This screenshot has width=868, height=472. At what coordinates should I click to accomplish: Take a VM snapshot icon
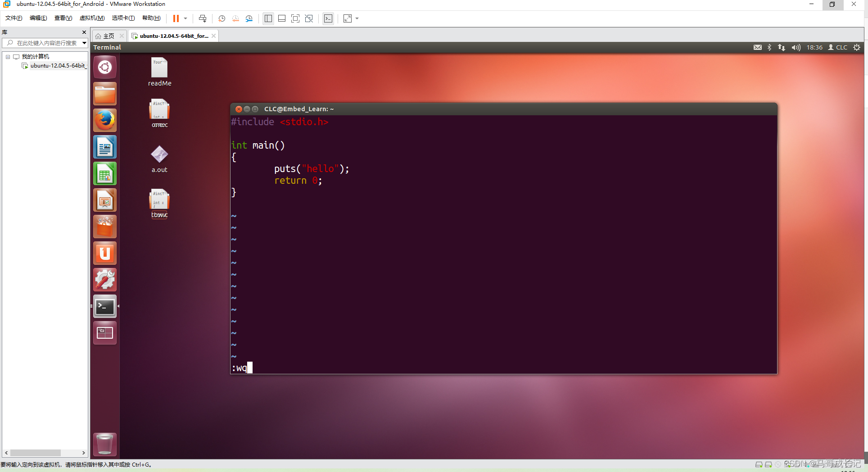pos(222,18)
